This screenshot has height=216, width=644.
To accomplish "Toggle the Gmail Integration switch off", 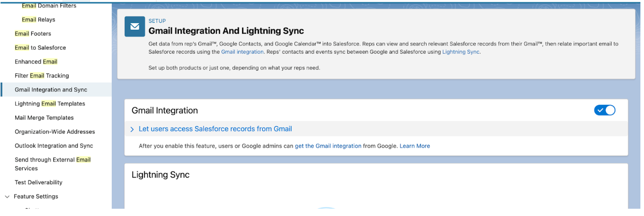I will pos(605,110).
